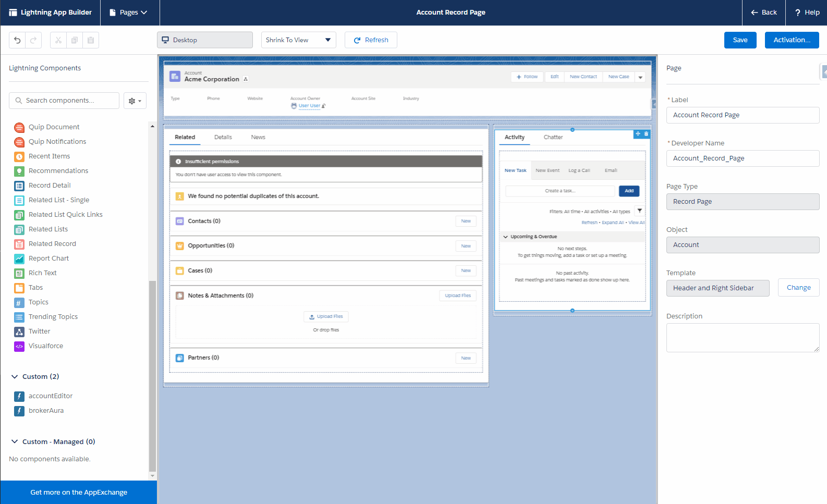Click the move icon on Activity component
The width and height of the screenshot is (827, 504).
click(x=638, y=134)
